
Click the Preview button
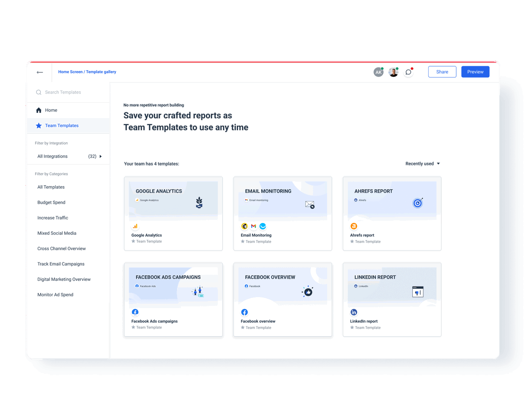pos(475,71)
